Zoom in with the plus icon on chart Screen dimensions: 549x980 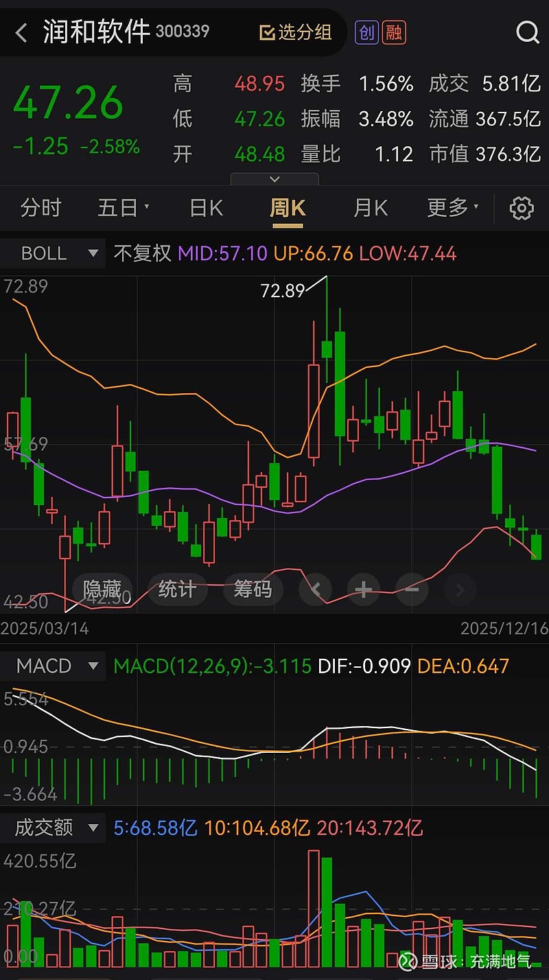pos(363,590)
